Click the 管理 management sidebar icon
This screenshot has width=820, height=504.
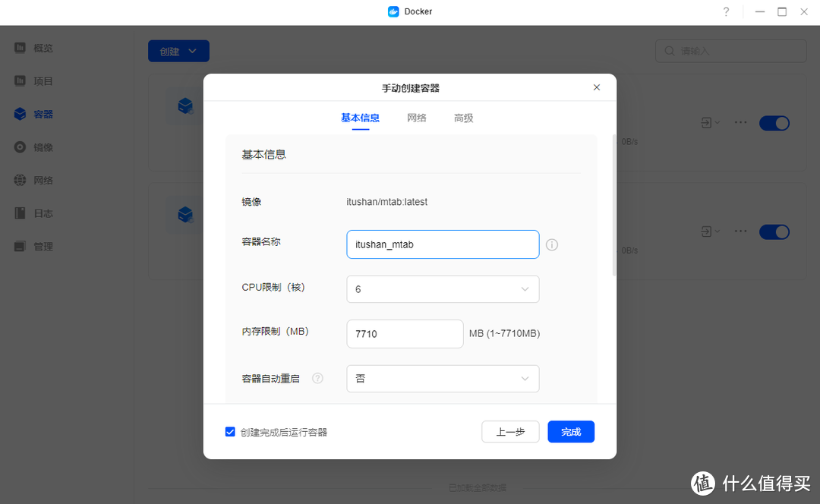[42, 246]
